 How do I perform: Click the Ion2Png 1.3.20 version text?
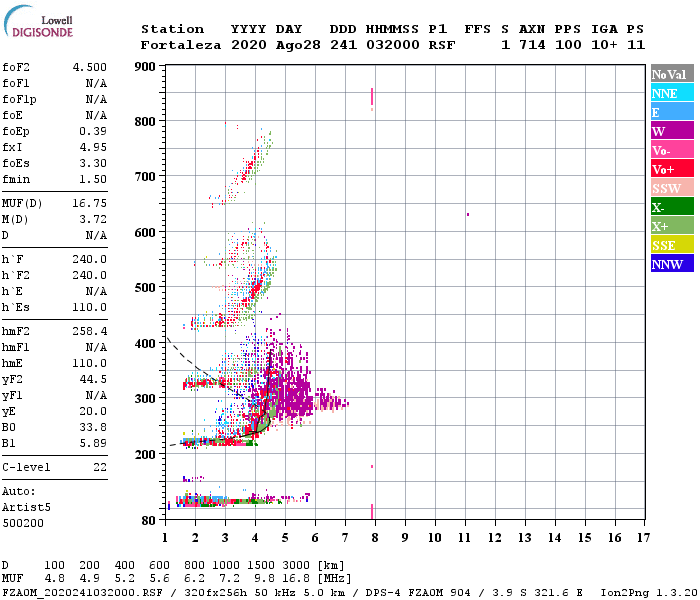tap(649, 592)
